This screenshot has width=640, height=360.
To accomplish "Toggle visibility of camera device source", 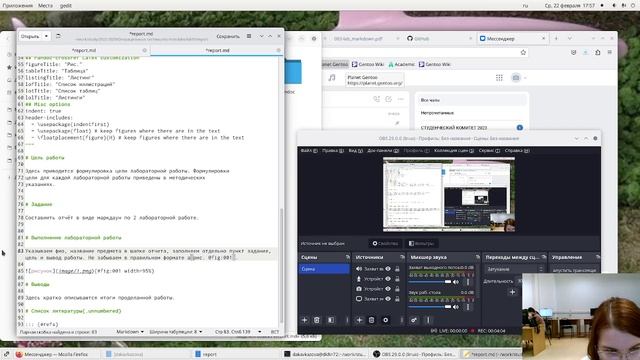I will 388,289.
